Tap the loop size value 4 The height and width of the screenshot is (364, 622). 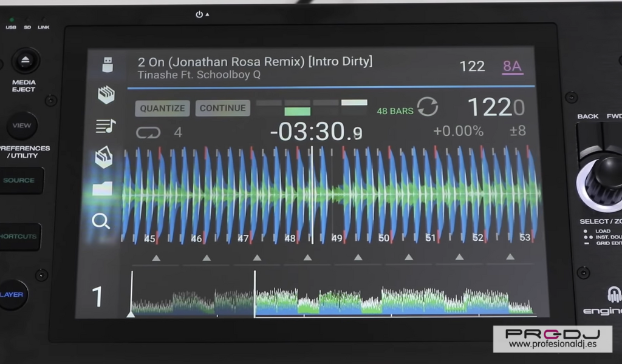[178, 132]
